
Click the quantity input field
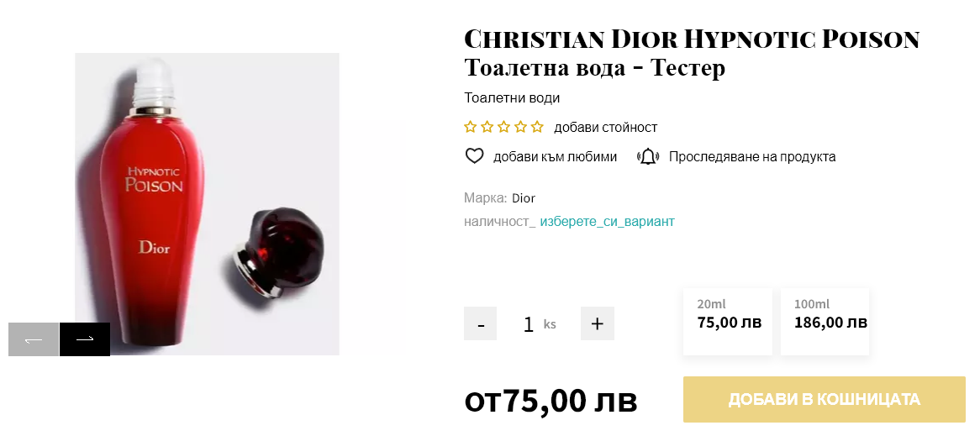coord(529,324)
